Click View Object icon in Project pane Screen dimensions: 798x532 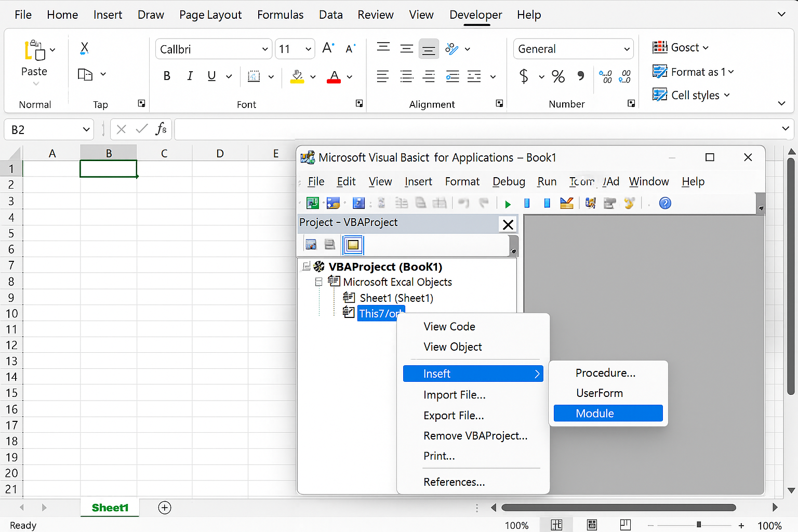pos(329,245)
